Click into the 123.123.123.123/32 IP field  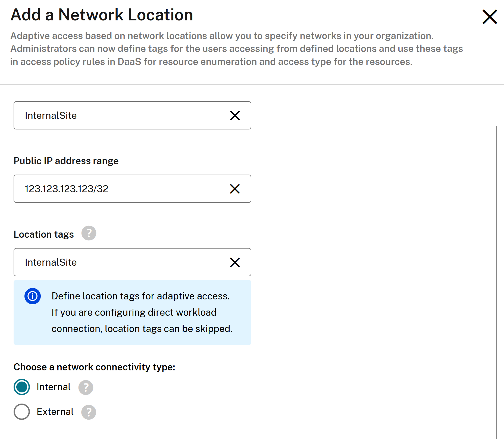(132, 189)
